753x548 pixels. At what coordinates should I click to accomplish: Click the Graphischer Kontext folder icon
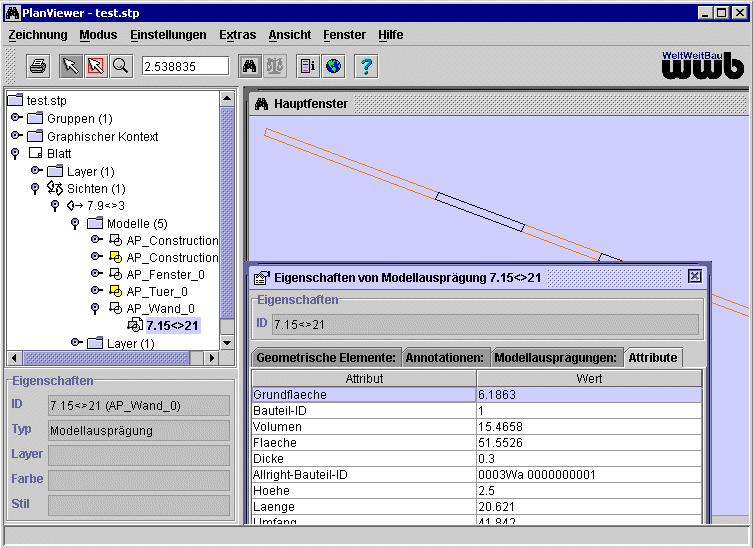click(35, 136)
